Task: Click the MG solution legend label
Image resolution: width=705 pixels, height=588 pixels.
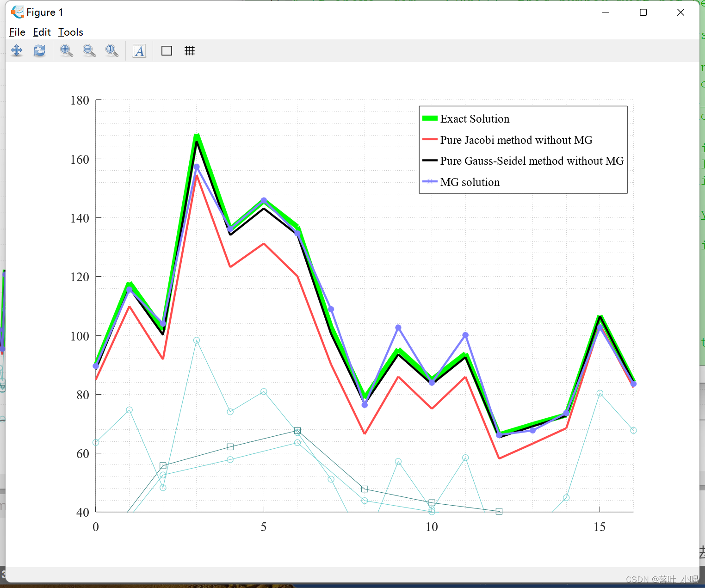Action: [x=470, y=182]
